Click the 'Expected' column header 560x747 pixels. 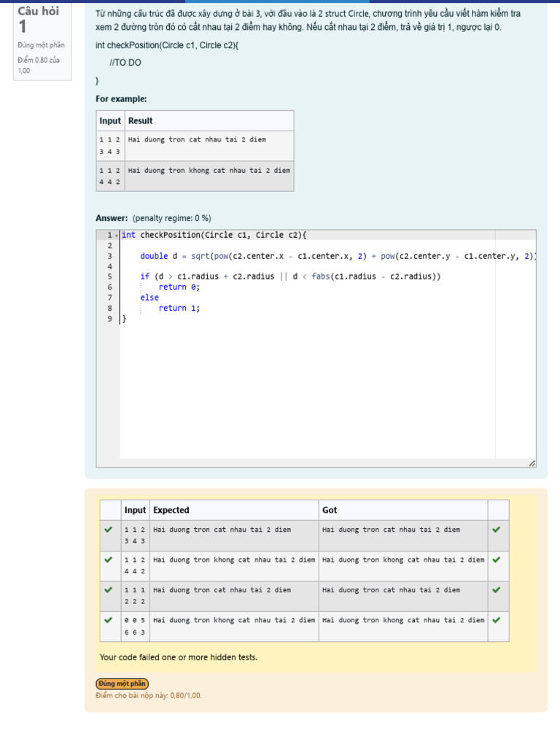[x=171, y=510]
